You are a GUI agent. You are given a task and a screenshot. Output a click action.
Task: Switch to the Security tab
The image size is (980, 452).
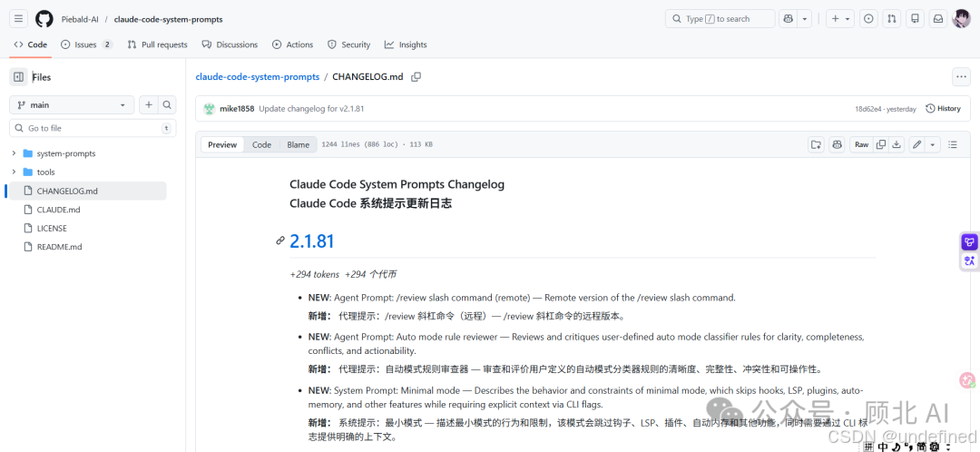349,44
